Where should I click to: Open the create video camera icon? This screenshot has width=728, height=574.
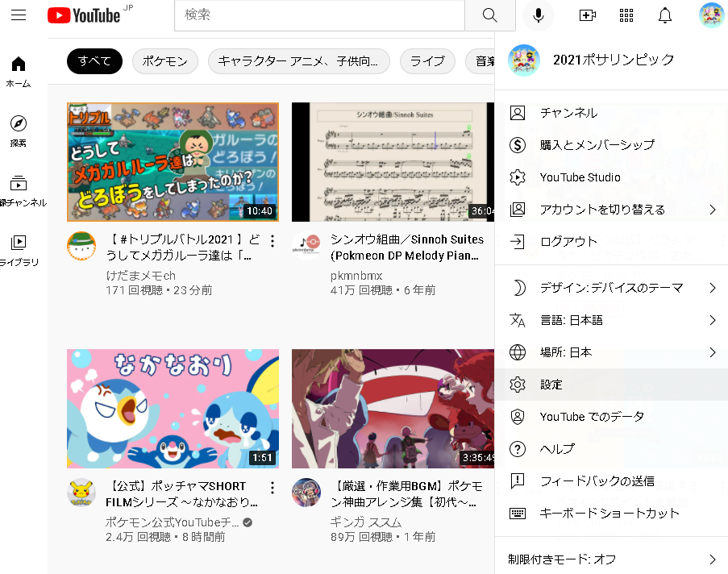tap(588, 15)
